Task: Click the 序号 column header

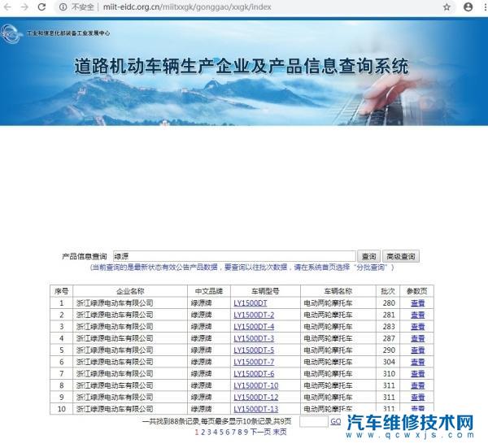Action: tap(61, 291)
